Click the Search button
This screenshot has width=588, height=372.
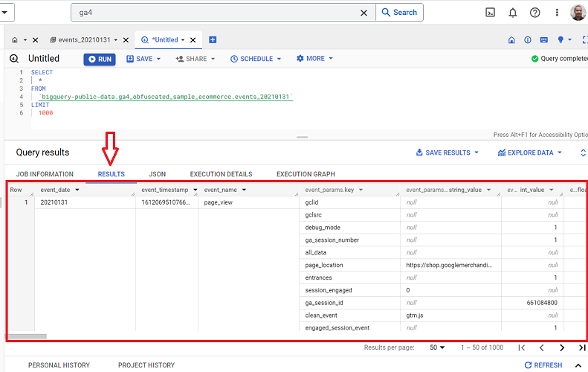(x=399, y=13)
